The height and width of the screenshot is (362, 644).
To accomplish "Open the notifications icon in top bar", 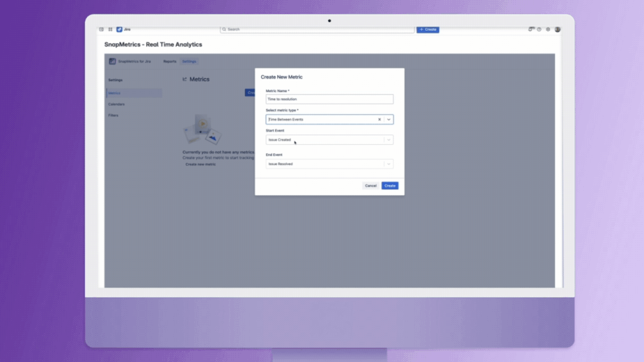I will [531, 29].
